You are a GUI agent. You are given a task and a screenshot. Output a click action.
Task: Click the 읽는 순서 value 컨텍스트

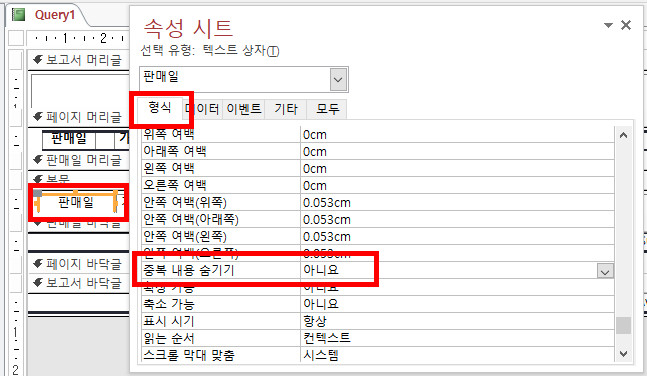327,338
